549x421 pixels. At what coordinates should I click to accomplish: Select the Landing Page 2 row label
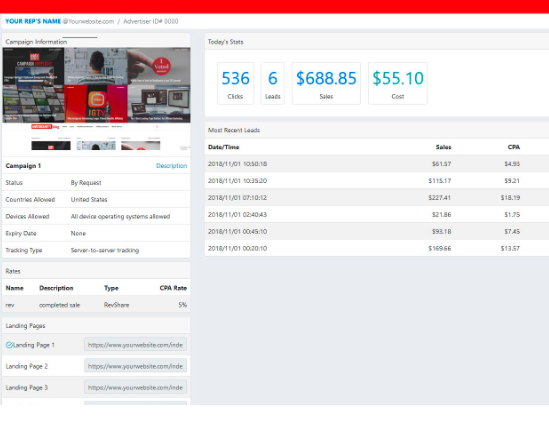point(27,366)
